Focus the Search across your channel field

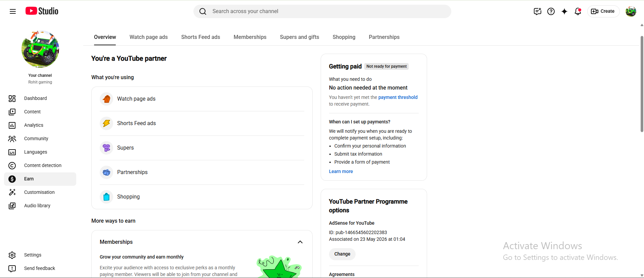322,11
